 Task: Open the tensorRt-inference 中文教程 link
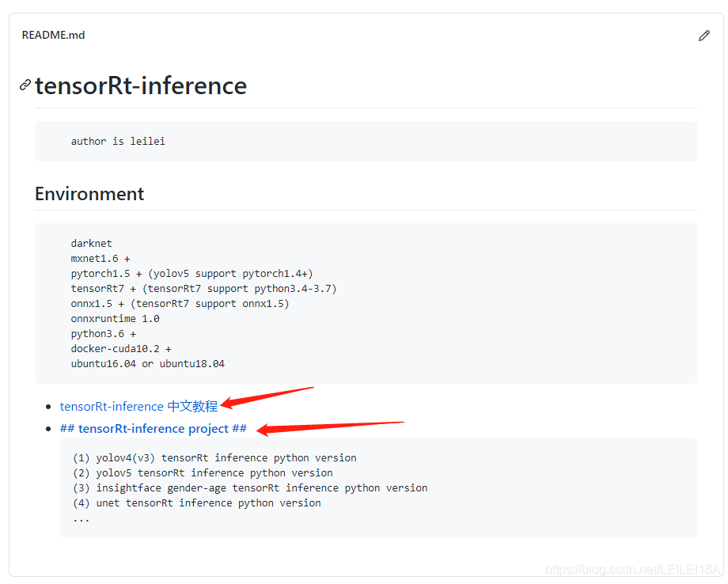pos(138,406)
